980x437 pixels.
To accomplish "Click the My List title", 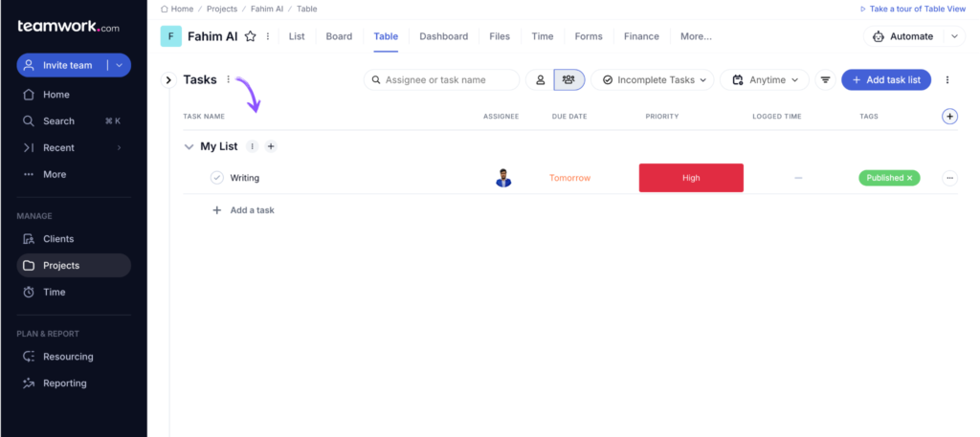I will pos(219,146).
